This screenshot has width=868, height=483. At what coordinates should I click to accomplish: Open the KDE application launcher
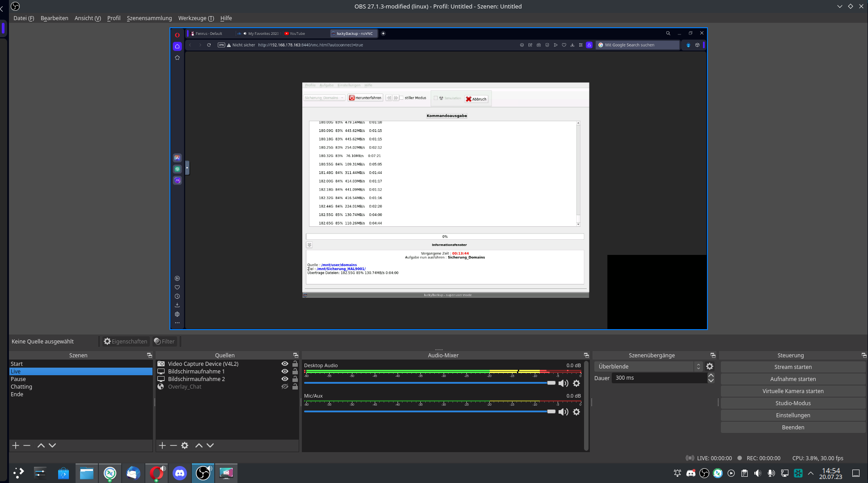[x=19, y=473]
